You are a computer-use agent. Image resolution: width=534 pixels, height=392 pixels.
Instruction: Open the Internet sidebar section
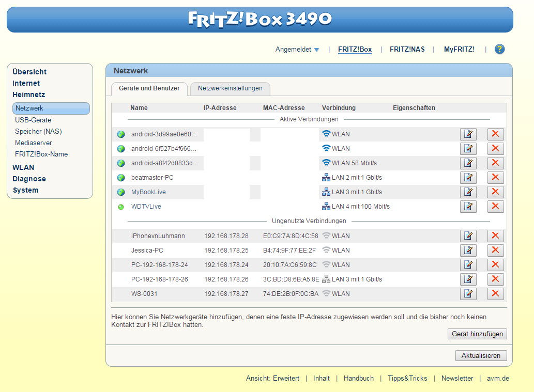(x=26, y=83)
